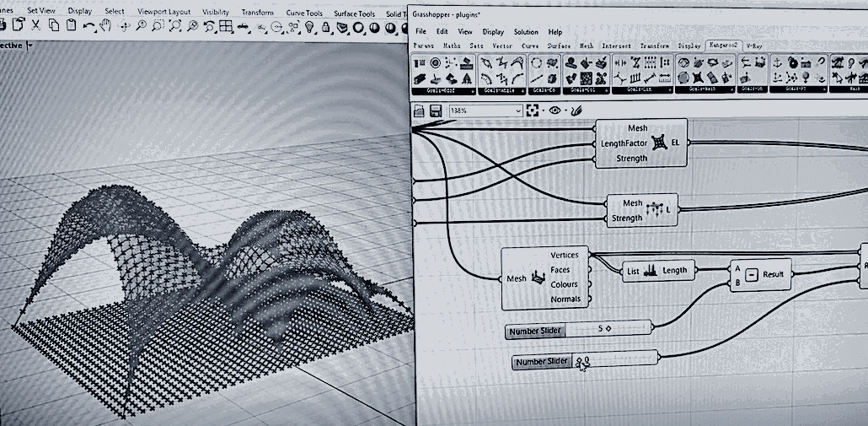
Task: Click the Copy icon in Rhino toolbar
Action: [54, 25]
